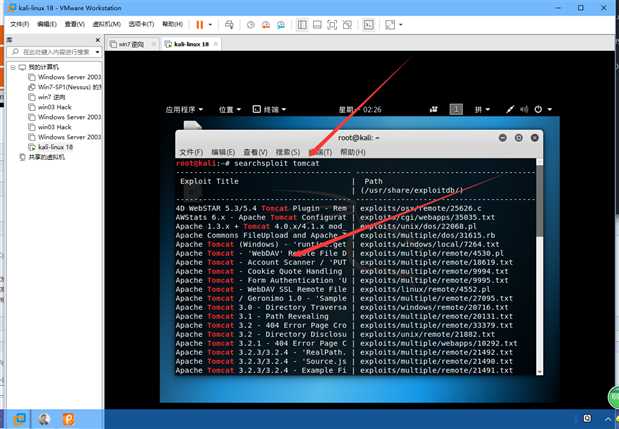Screen dimensions: 619x429
Task: Send Ctrl+Alt+Del to the virtual machine
Action: (x=229, y=25)
